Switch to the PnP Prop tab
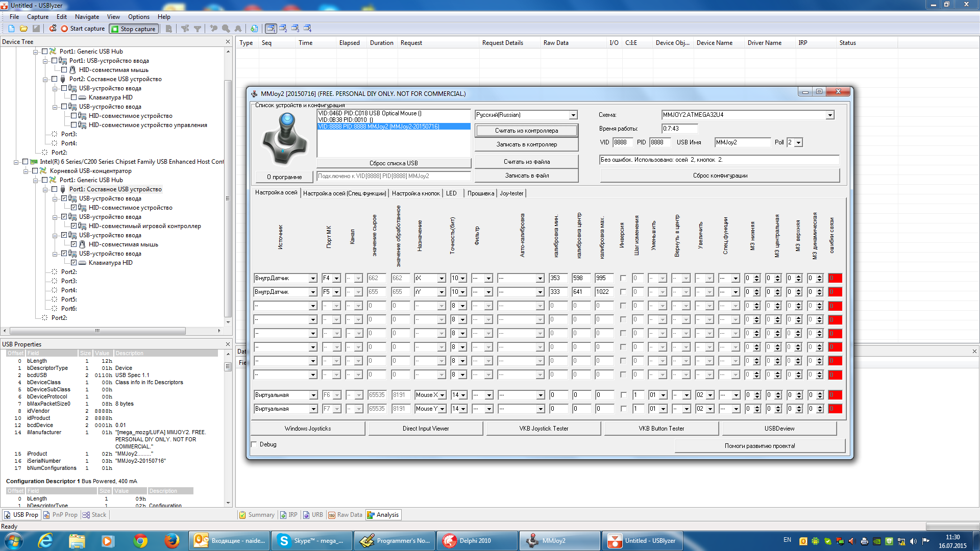 (61, 515)
